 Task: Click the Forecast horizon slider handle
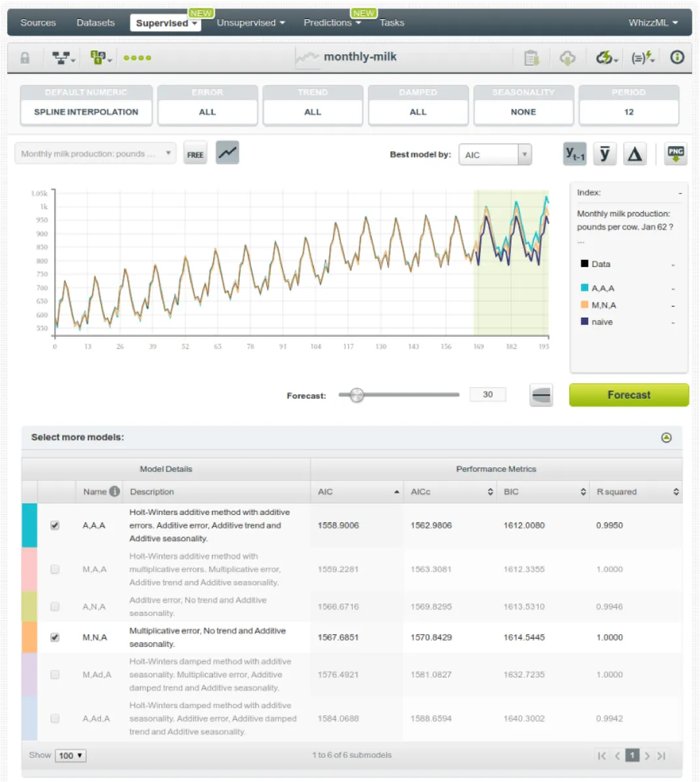357,395
